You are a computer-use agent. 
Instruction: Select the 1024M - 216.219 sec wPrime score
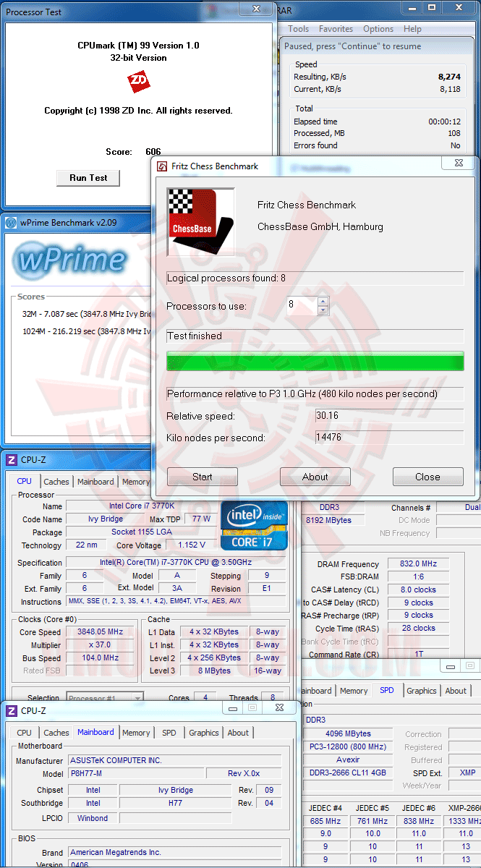point(86,331)
